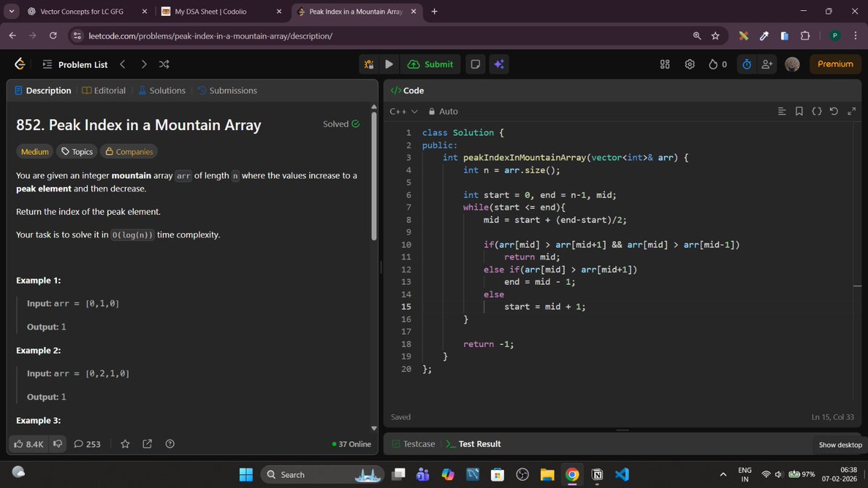Open the tab search dropdown arrow
The width and height of the screenshot is (868, 488).
(x=12, y=12)
